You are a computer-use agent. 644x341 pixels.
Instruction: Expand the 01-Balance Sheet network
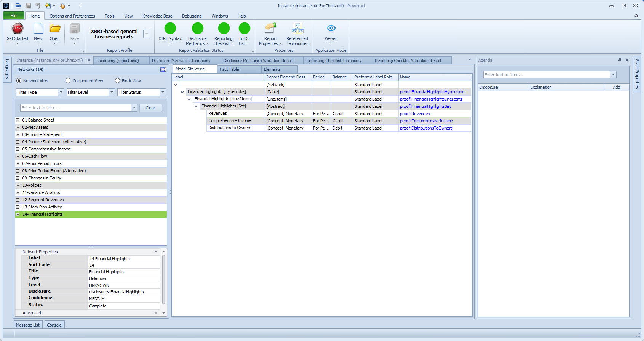18,120
